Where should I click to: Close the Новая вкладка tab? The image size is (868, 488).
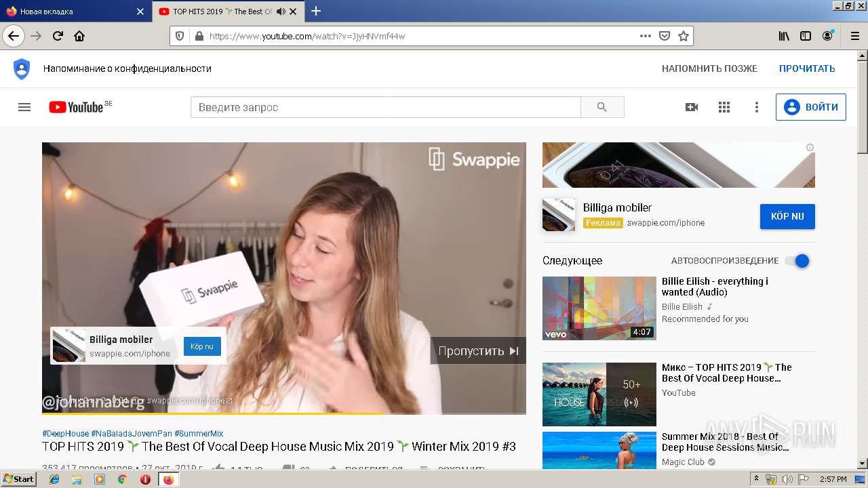pos(140,12)
